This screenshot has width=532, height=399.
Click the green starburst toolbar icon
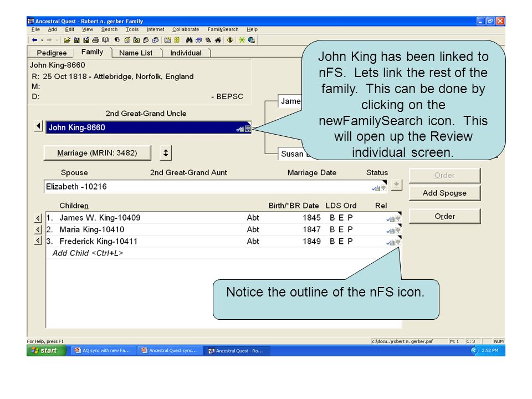[242, 40]
